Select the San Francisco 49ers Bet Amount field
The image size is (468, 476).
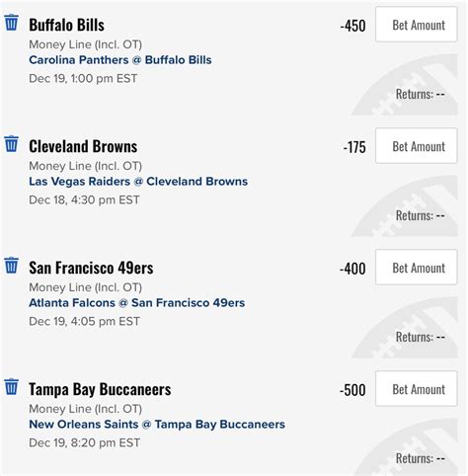click(417, 268)
